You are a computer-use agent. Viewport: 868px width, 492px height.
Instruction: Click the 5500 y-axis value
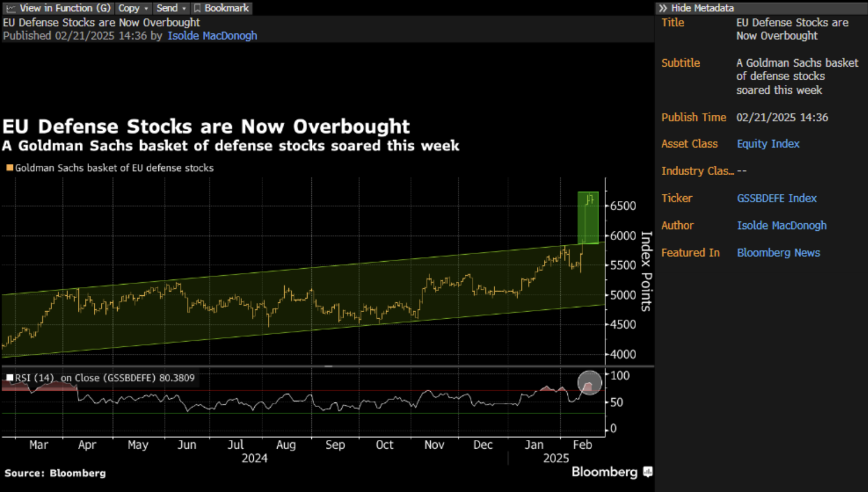coord(623,265)
